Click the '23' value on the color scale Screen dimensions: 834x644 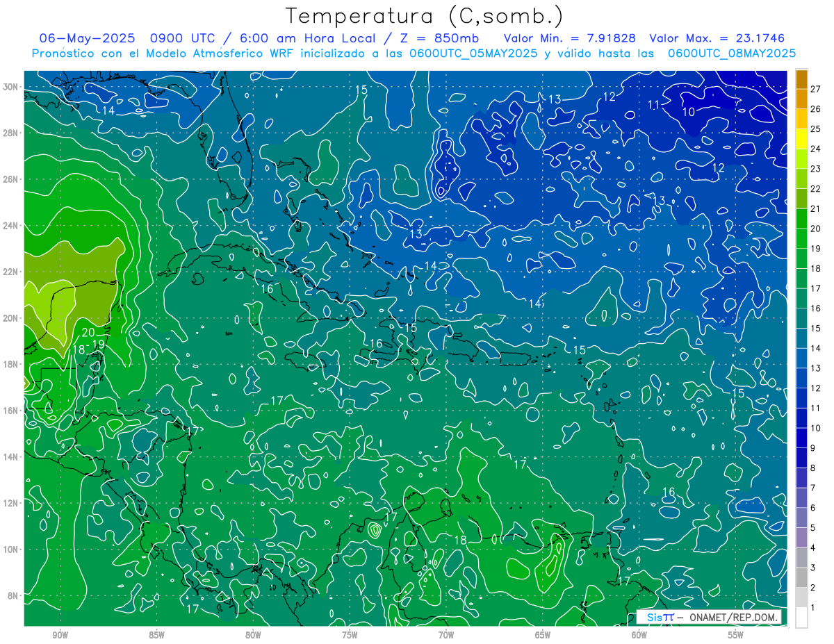click(815, 169)
